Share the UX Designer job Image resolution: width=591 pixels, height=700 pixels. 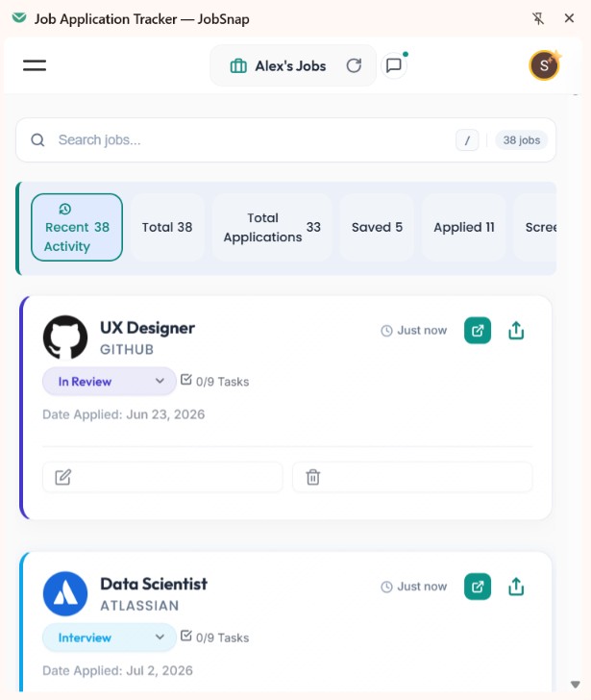(516, 331)
